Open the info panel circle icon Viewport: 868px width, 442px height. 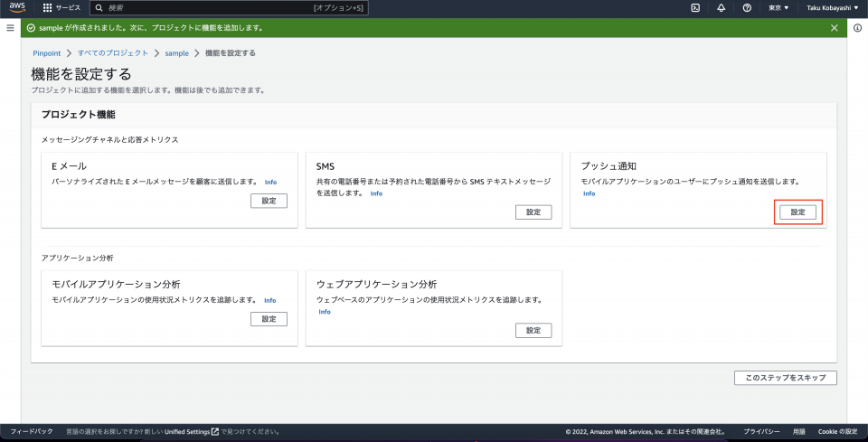857,28
